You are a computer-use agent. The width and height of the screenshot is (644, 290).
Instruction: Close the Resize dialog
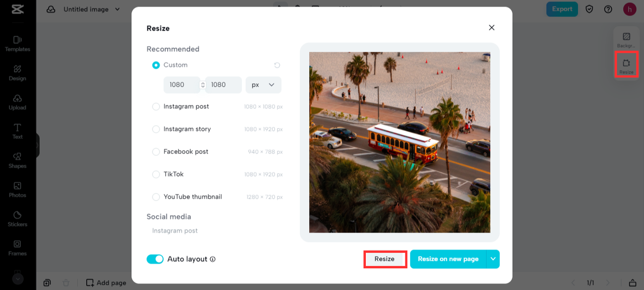pos(492,28)
